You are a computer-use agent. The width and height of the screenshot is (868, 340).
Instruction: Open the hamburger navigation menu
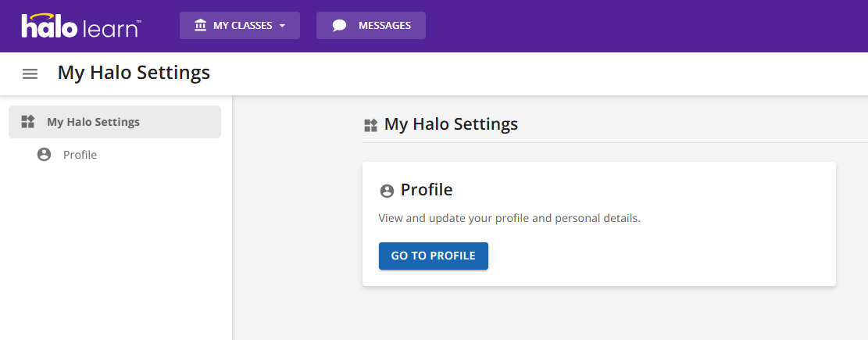pos(30,73)
